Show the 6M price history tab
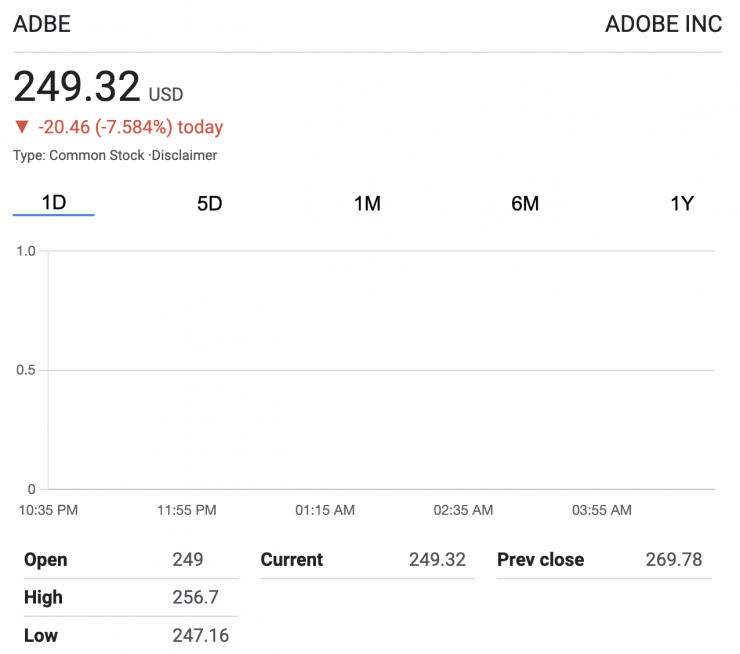 click(525, 203)
